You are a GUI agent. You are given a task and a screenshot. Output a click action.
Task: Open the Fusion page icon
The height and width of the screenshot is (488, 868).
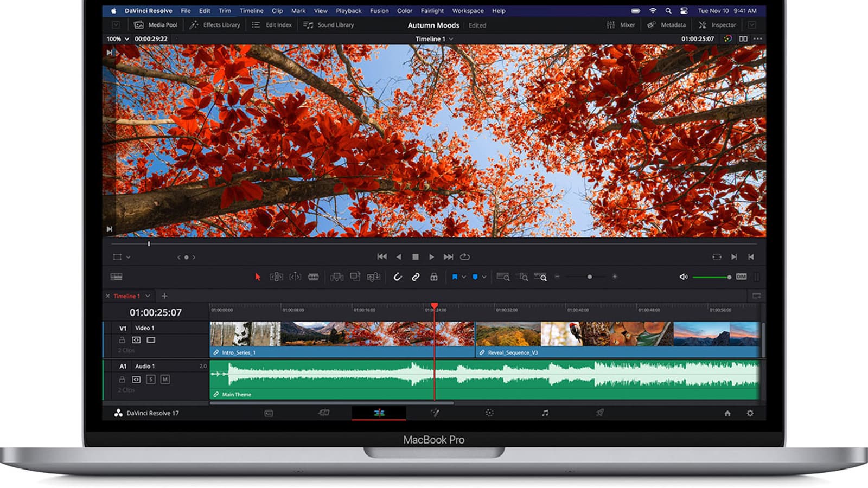pos(435,413)
